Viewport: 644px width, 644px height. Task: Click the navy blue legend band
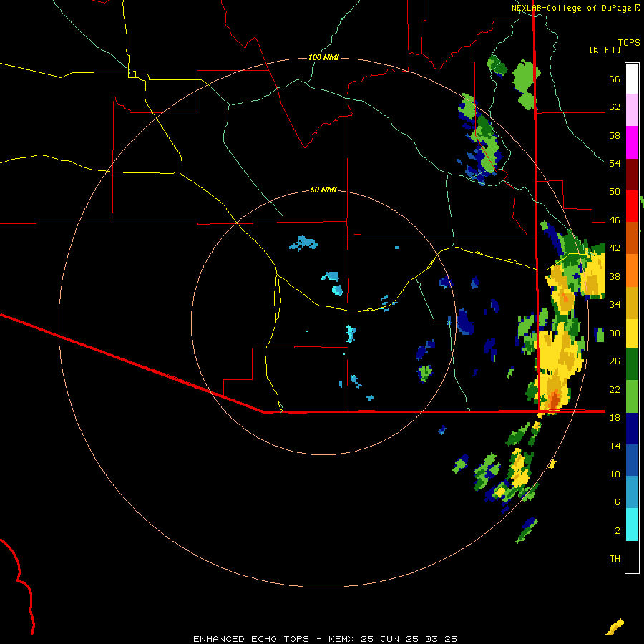point(632,429)
